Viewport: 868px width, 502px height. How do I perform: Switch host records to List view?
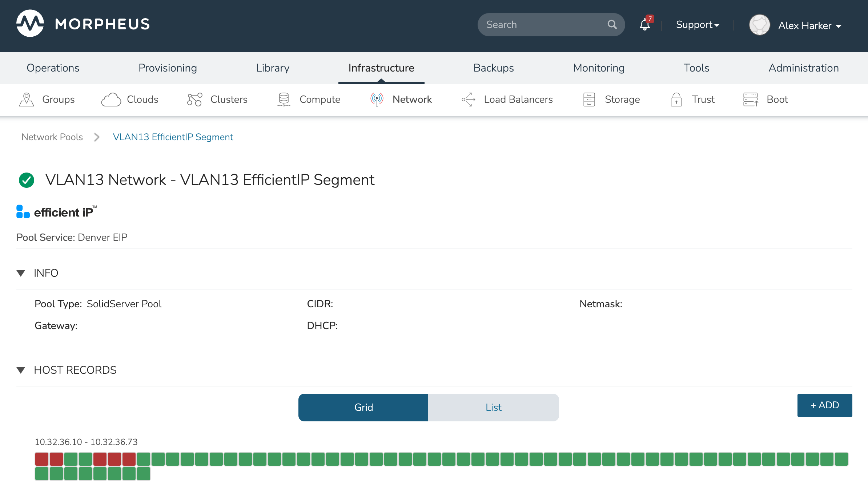click(493, 407)
